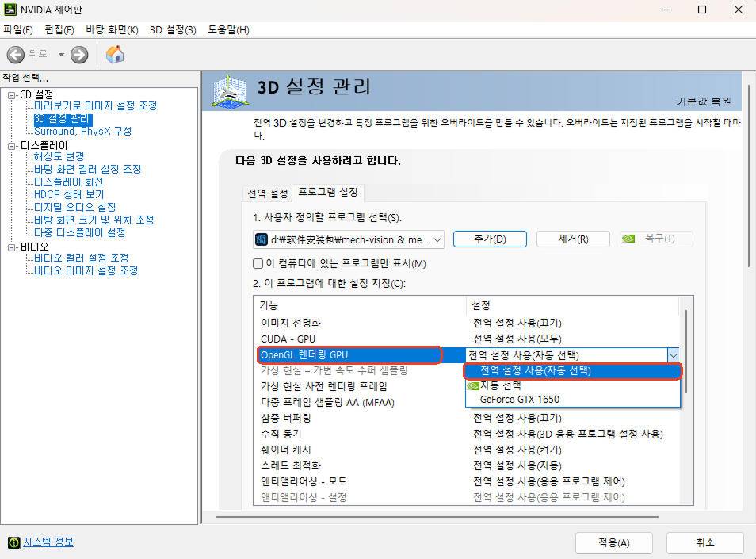756x559 pixels.
Task: Select the 쉐이더 캐시 feature row
Action: [x=467, y=450]
